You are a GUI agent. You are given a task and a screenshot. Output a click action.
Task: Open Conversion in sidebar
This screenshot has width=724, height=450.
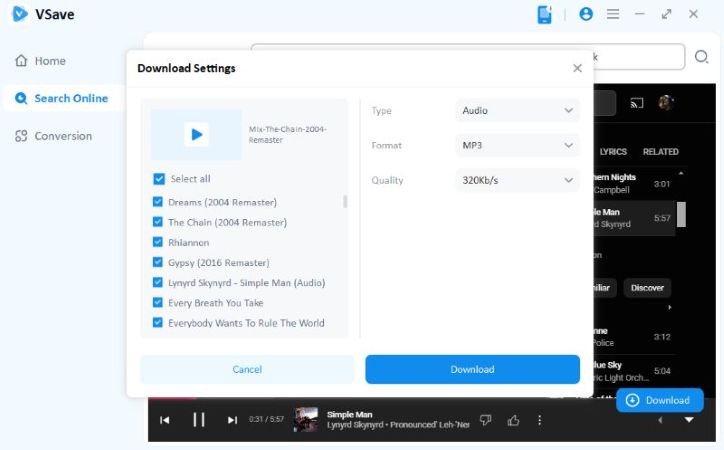point(63,136)
